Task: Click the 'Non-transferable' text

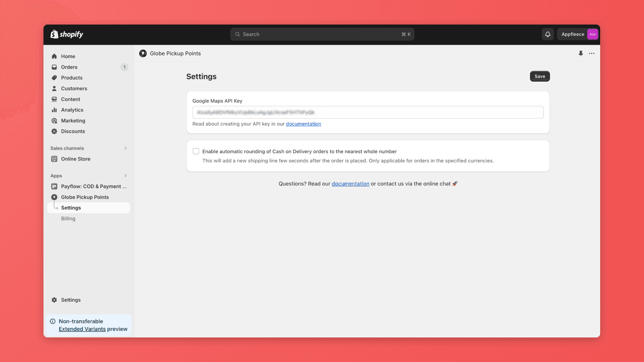Action: click(x=81, y=321)
